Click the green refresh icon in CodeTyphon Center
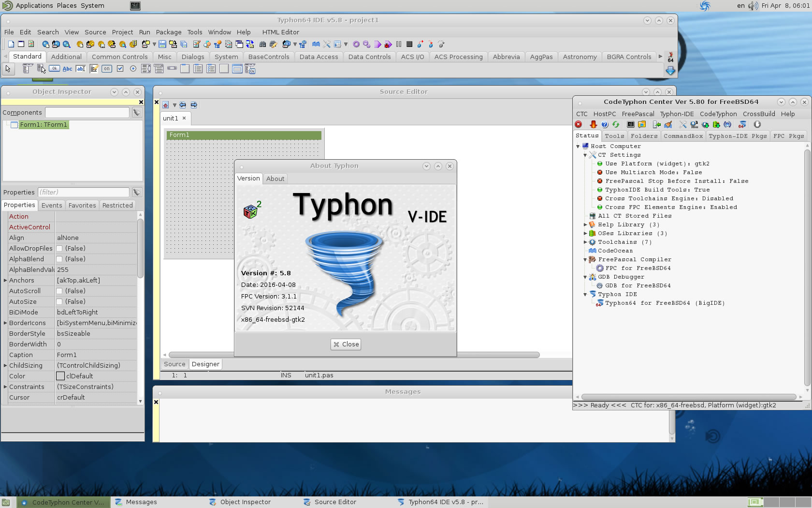Viewport: 812px width, 508px height. [616, 124]
